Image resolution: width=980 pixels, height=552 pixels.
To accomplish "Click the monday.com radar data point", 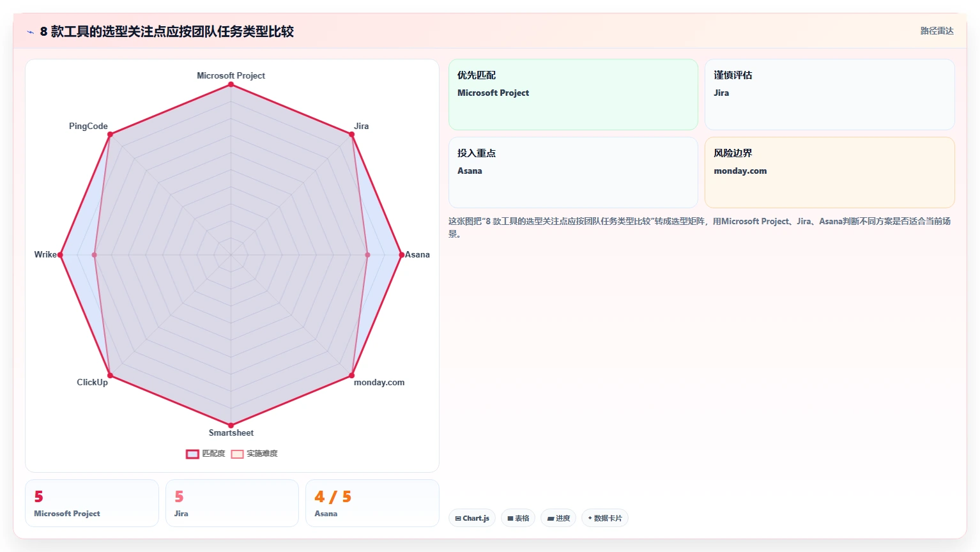I will click(x=351, y=376).
